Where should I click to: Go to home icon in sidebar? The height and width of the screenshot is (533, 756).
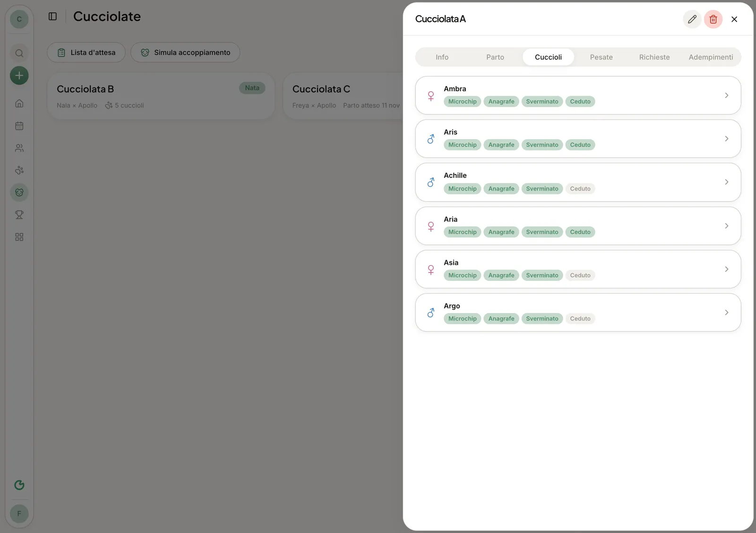(x=19, y=103)
